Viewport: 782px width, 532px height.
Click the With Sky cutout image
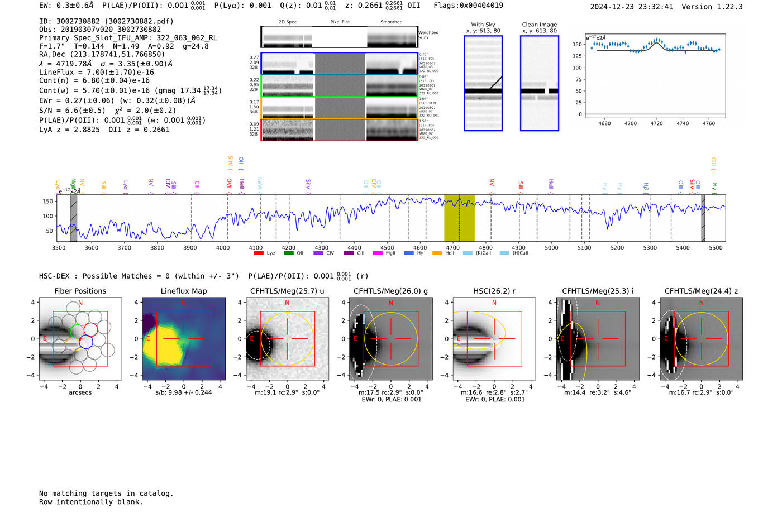tap(483, 83)
